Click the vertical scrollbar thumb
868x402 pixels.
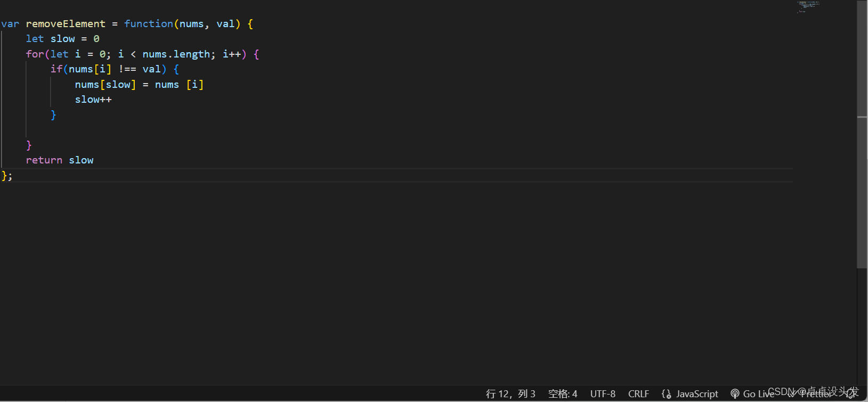[862, 133]
